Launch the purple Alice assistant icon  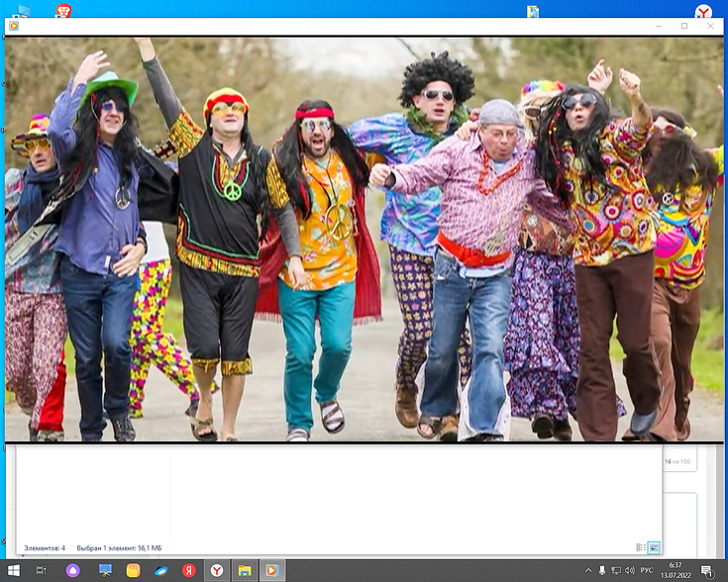coord(73,570)
